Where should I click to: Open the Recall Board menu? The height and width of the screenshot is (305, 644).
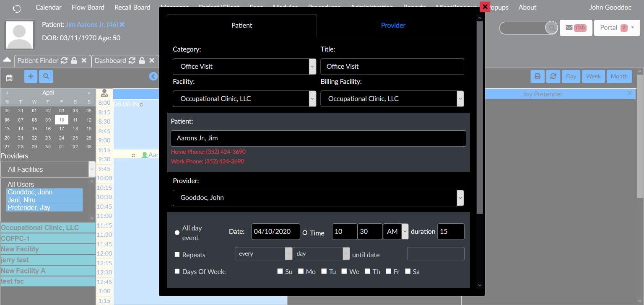click(132, 7)
